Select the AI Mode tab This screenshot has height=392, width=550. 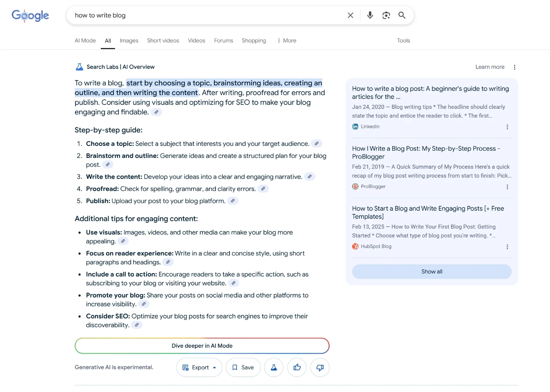tap(85, 41)
